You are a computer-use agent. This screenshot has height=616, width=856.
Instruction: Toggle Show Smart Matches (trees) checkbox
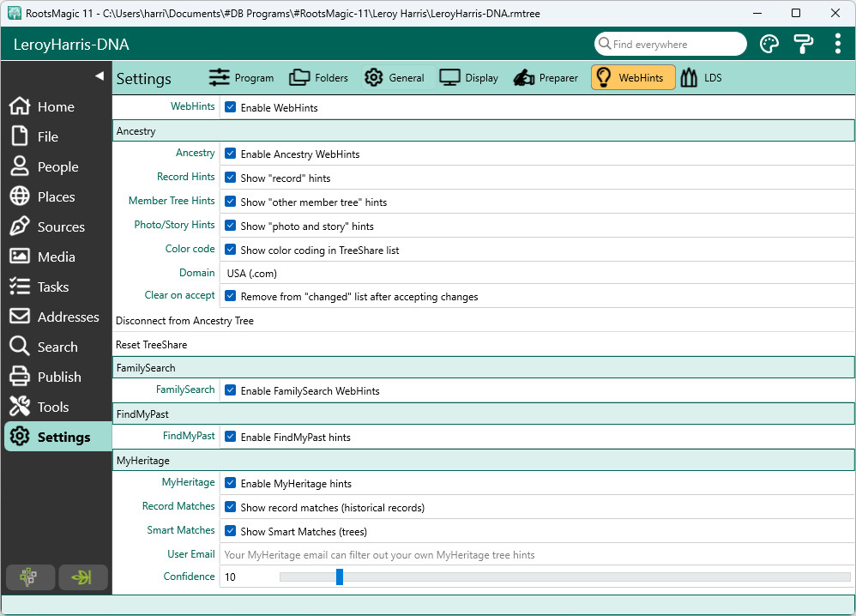[231, 531]
